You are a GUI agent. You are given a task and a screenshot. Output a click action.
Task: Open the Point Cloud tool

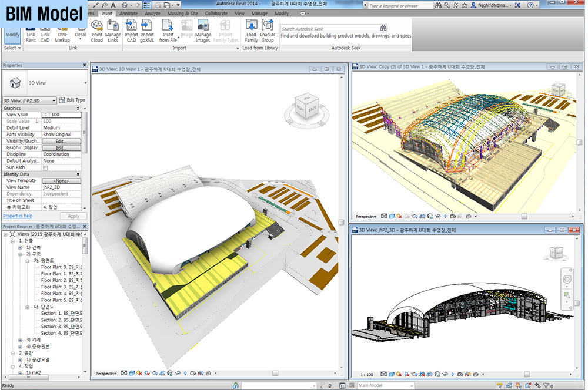click(97, 31)
